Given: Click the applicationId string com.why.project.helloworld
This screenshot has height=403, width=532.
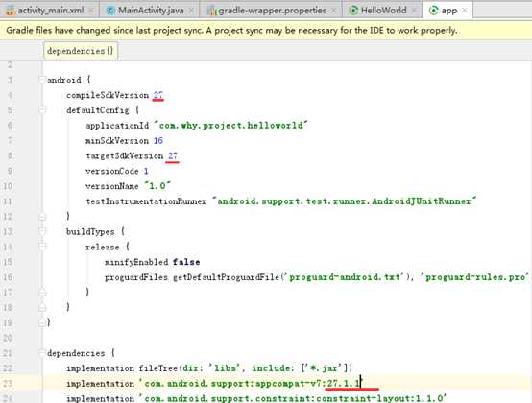Looking at the screenshot, I should coord(230,126).
